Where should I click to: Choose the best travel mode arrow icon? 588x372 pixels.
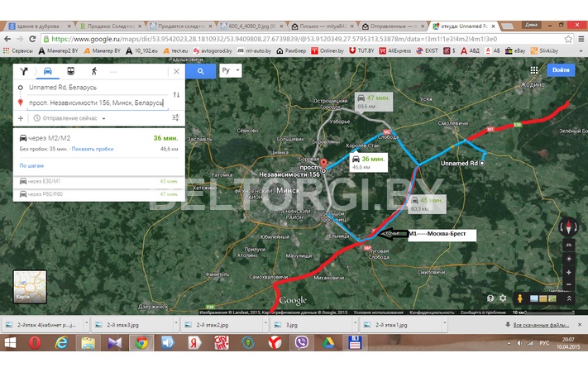[x=24, y=71]
